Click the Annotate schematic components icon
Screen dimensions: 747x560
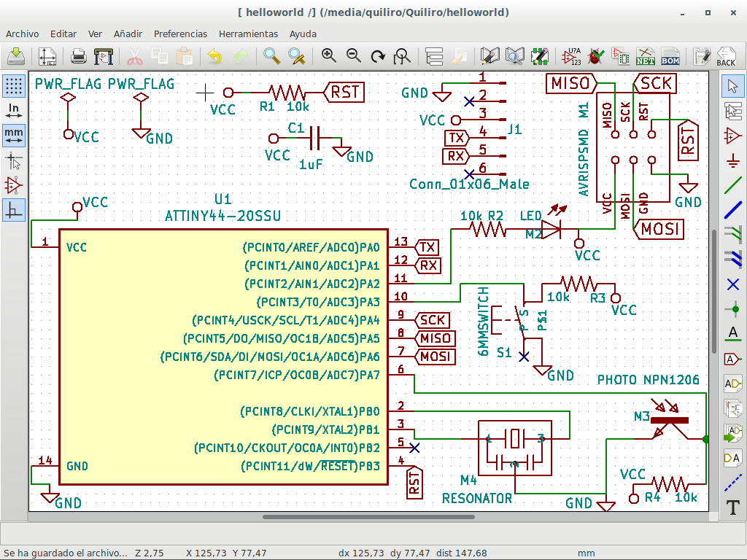pyautogui.click(x=572, y=56)
